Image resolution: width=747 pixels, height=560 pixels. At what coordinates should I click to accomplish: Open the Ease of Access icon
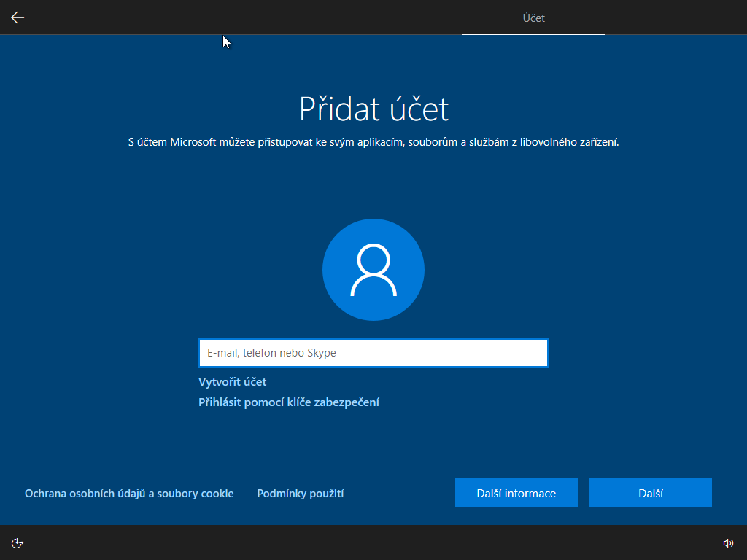(x=18, y=542)
